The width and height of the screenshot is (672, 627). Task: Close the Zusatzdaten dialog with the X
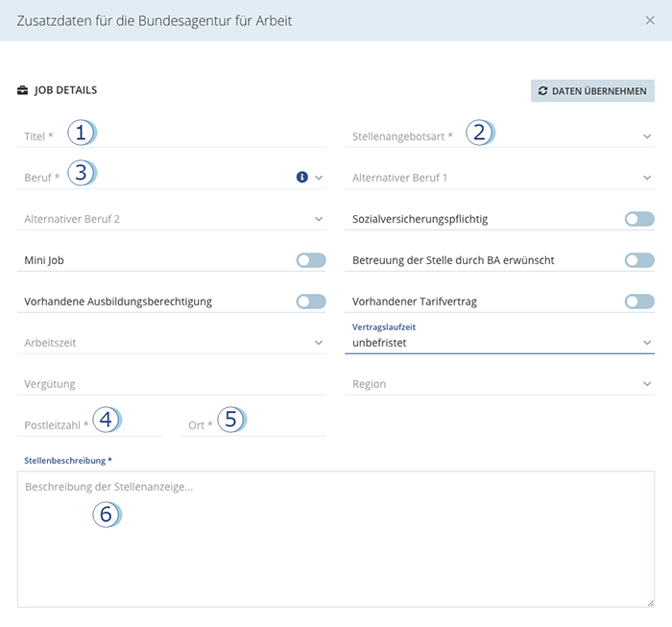coord(650,20)
